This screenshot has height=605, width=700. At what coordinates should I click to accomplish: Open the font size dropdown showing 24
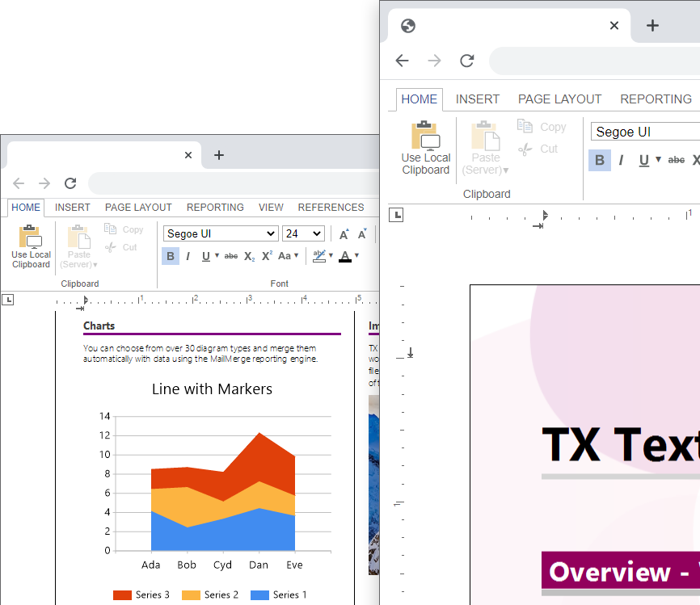click(x=303, y=233)
